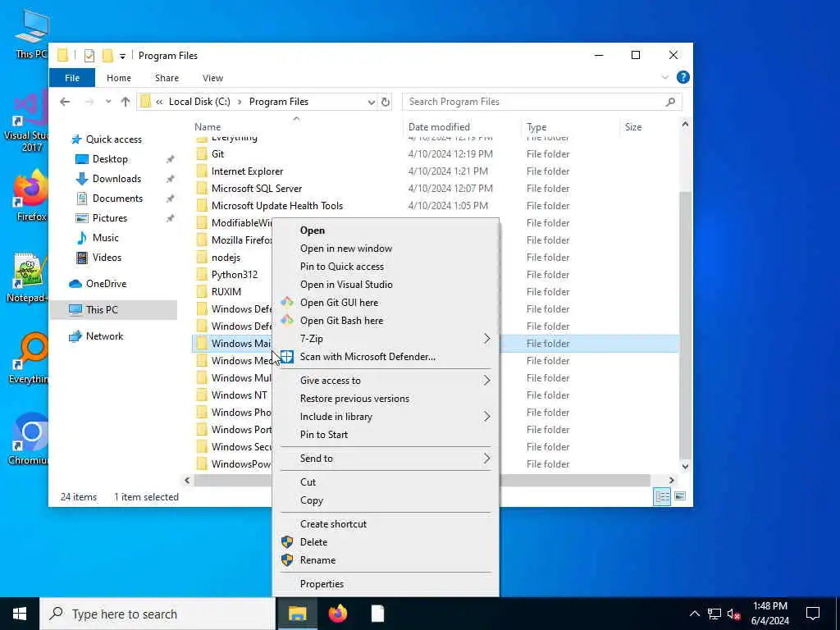Click the Microsoft Defender shield icon in menu
Screen dimensions: 840x630
pos(287,357)
